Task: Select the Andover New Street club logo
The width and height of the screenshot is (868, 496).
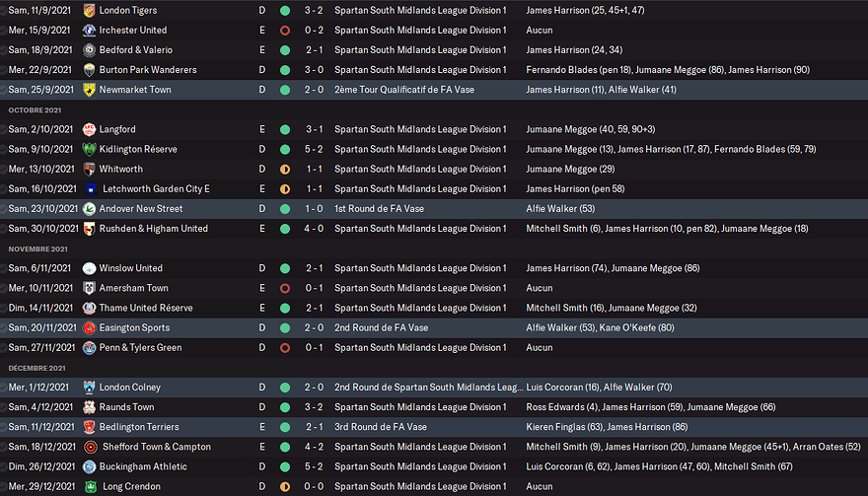Action: pyautogui.click(x=90, y=209)
